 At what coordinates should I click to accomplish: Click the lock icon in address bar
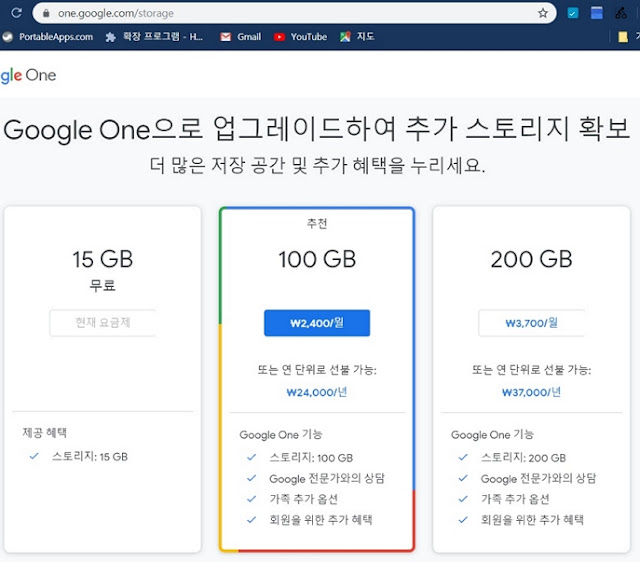pyautogui.click(x=46, y=13)
